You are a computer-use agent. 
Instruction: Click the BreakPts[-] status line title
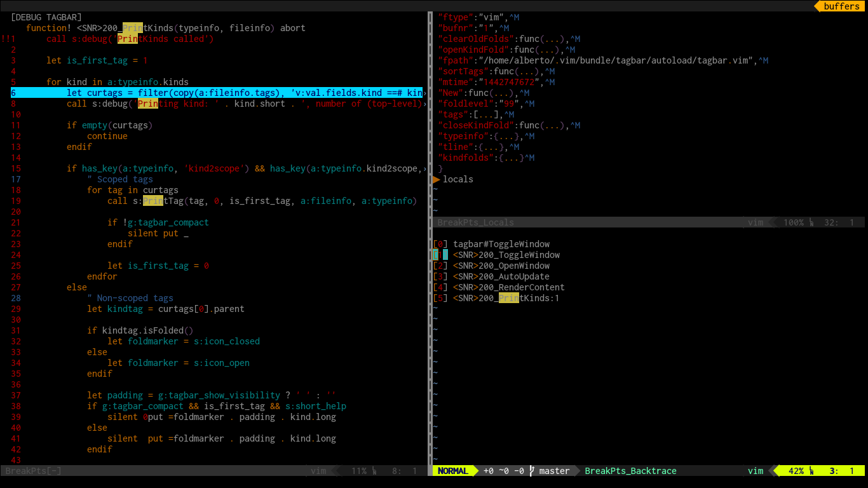pos(34,471)
